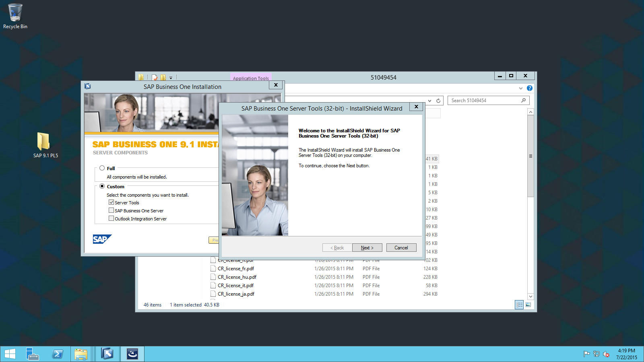Click the 294 KB size cell
Screen dimensions: 644x362
point(430,294)
